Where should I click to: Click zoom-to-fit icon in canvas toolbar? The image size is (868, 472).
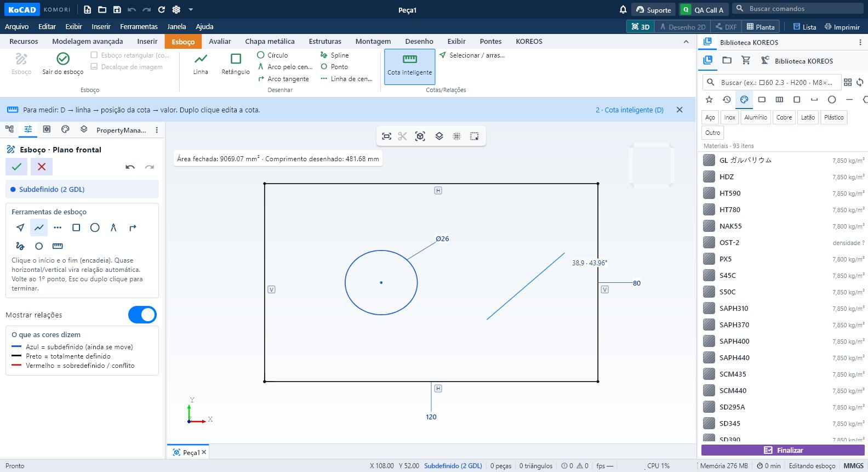click(387, 137)
